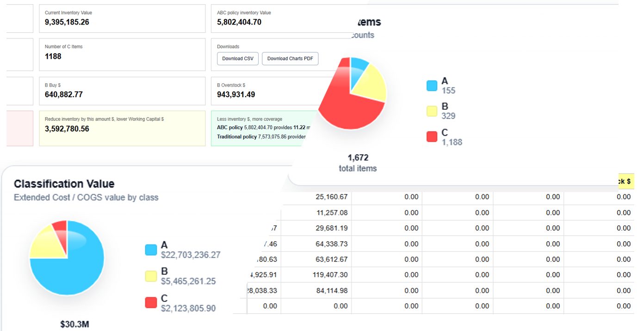Click the B Buy $ value 640,882.77
Screen dimensions: 644x331
[x=64, y=94]
